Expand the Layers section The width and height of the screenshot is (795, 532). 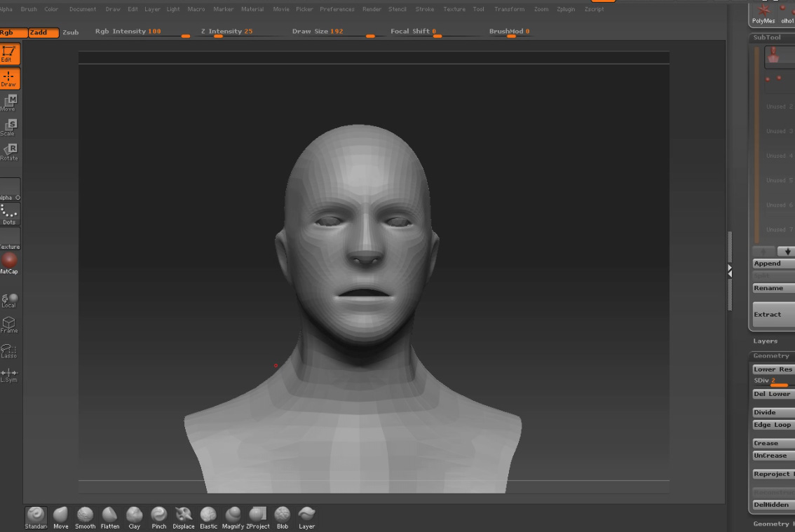click(x=766, y=341)
